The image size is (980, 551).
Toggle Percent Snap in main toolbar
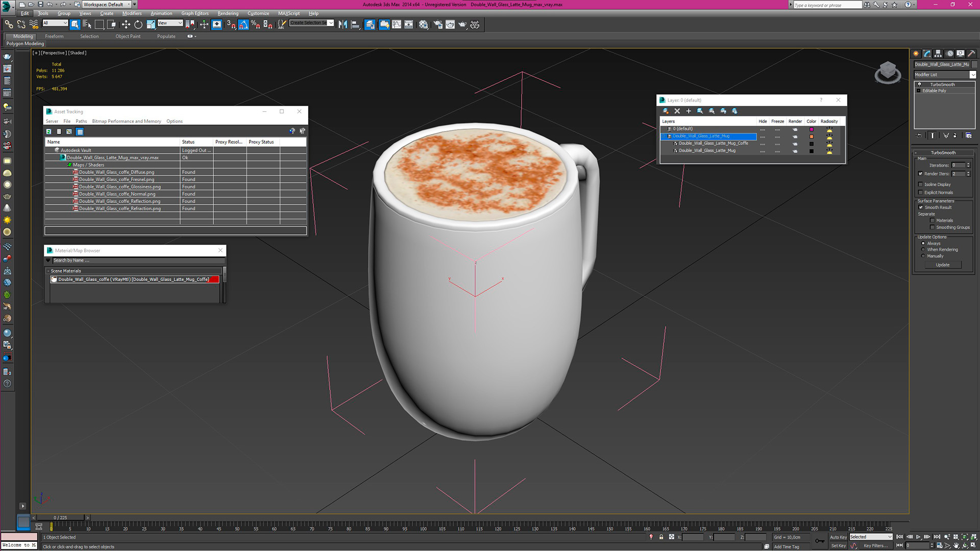click(x=256, y=24)
